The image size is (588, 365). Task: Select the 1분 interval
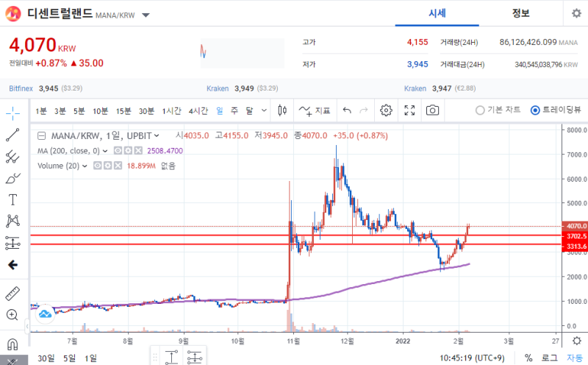point(41,111)
